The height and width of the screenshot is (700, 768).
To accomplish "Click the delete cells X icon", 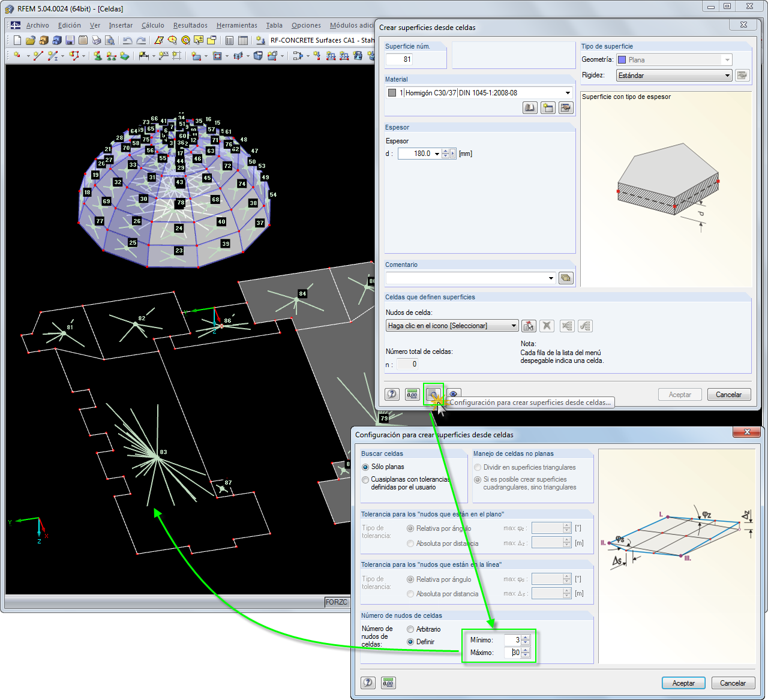I will [x=547, y=326].
